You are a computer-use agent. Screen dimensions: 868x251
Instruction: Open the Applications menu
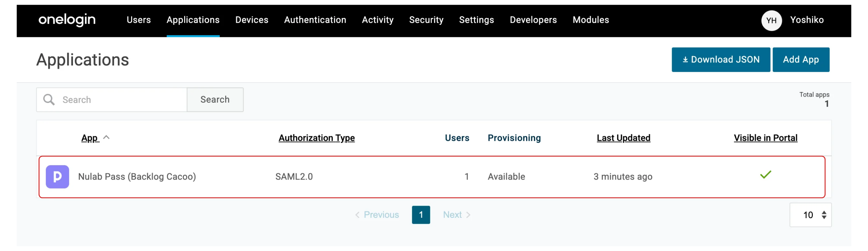(193, 20)
